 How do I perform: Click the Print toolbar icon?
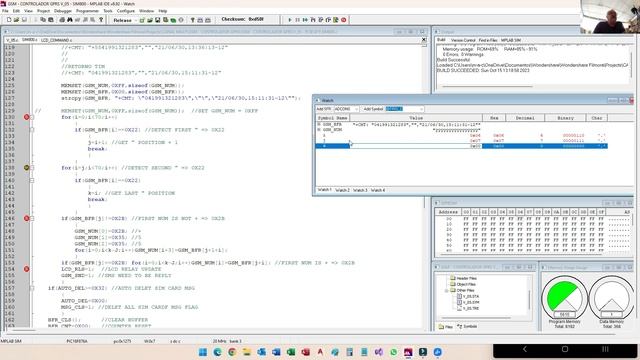click(x=62, y=20)
